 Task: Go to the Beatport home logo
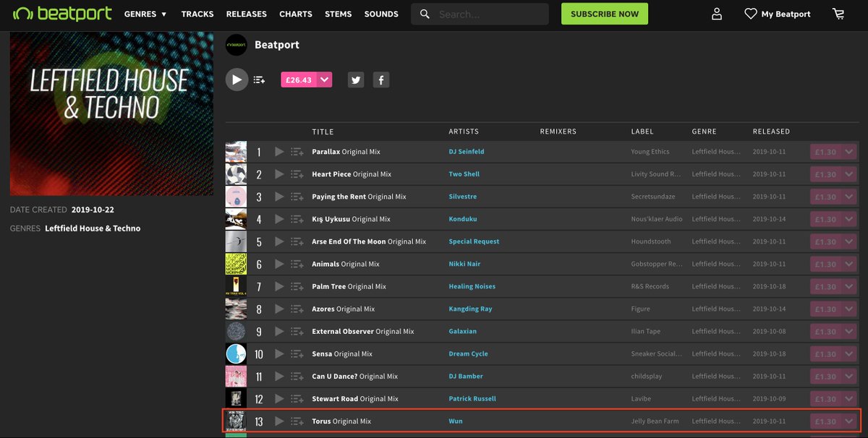click(63, 14)
